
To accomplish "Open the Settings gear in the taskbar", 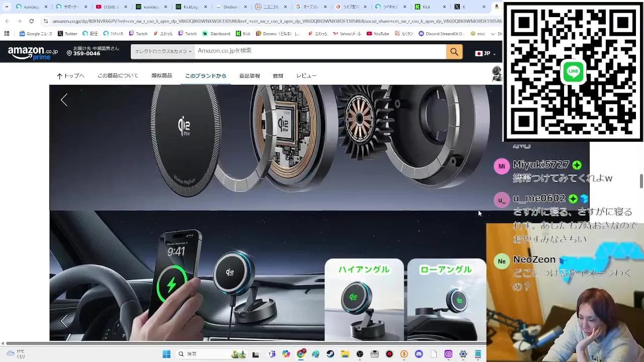I will click(463, 354).
